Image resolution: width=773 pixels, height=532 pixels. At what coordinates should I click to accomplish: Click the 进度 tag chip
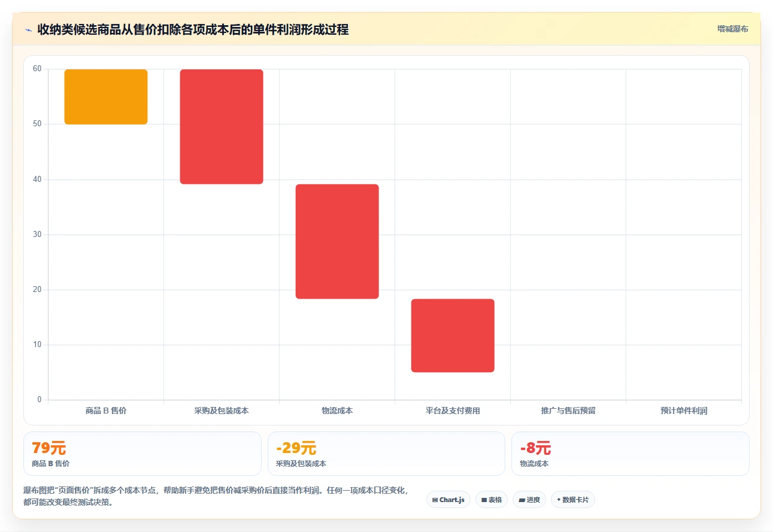tap(529, 500)
